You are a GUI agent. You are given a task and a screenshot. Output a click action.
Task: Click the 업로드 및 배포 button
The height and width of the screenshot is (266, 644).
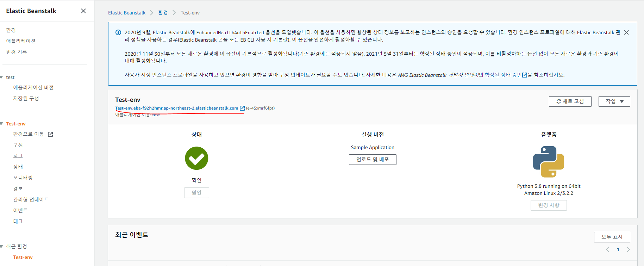373,160
